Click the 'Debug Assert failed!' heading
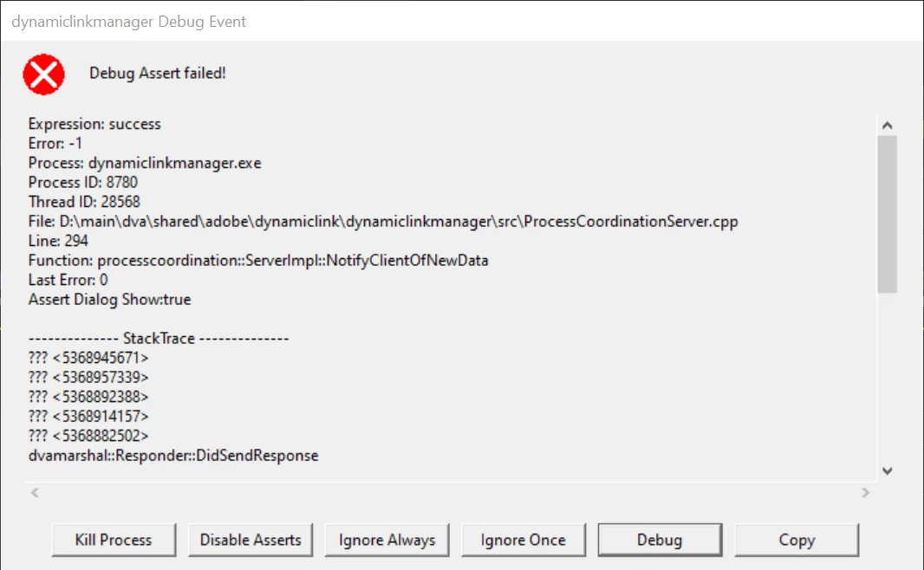The image size is (924, 570). 158,73
